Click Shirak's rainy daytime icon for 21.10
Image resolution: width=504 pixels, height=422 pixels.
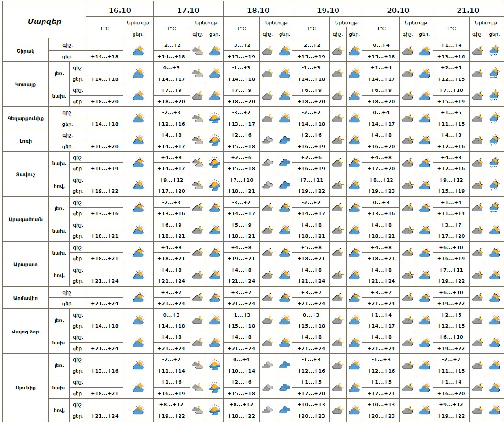point(494,51)
